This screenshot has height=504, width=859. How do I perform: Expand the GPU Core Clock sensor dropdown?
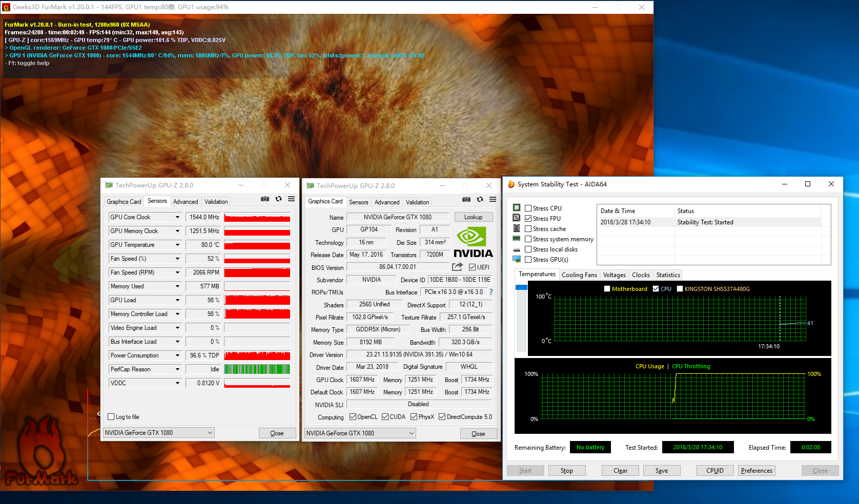pyautogui.click(x=177, y=217)
